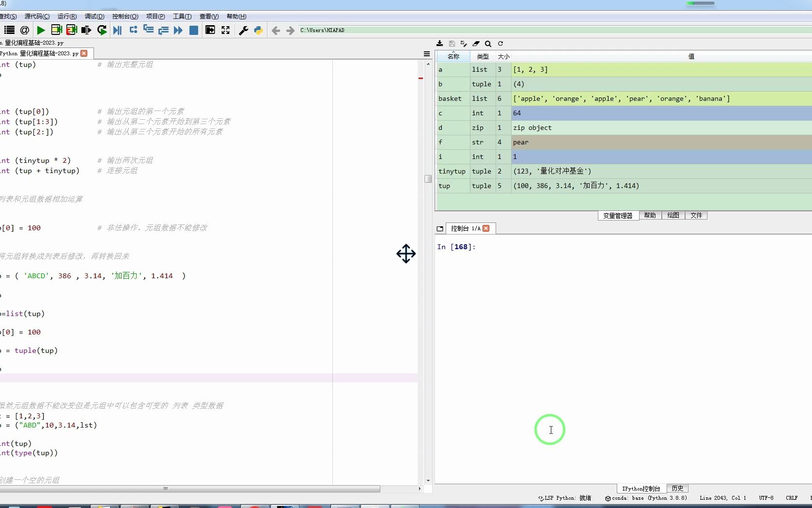Remove all variables eraser icon
Viewport: 812px width, 508px height.
476,44
